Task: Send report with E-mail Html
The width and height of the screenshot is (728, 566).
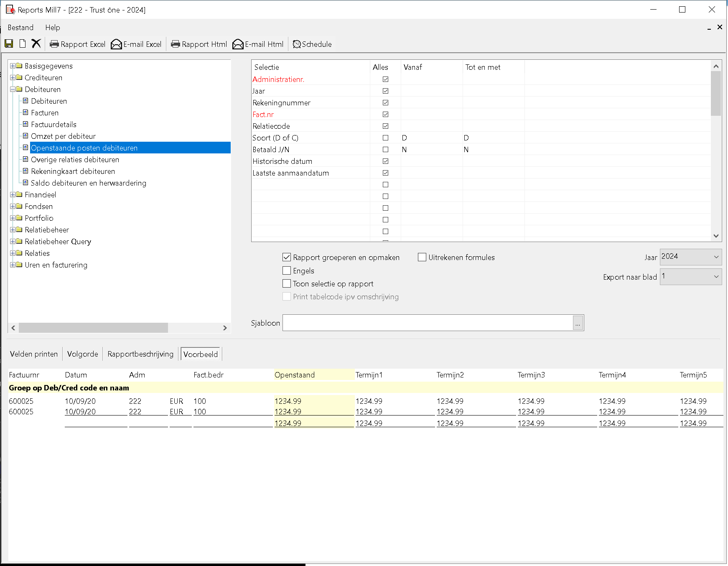Action: 258,44
